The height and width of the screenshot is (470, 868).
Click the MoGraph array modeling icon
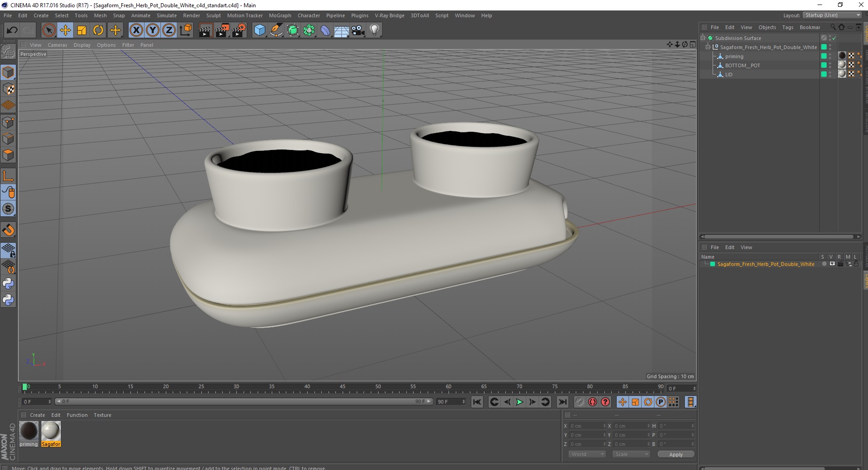point(309,30)
